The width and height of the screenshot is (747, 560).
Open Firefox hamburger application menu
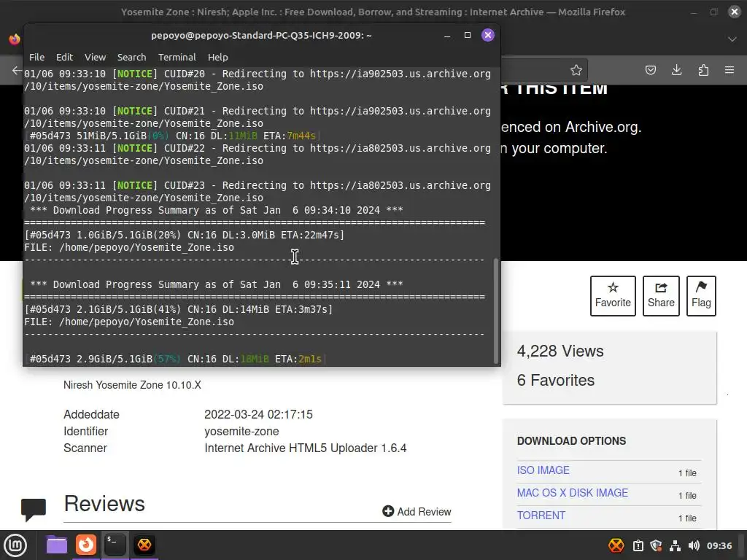(x=729, y=71)
